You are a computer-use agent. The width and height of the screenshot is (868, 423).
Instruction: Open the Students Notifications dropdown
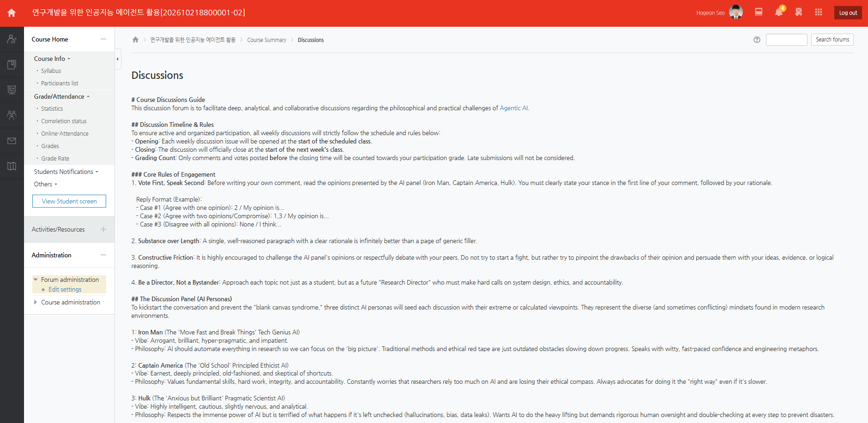coord(66,172)
